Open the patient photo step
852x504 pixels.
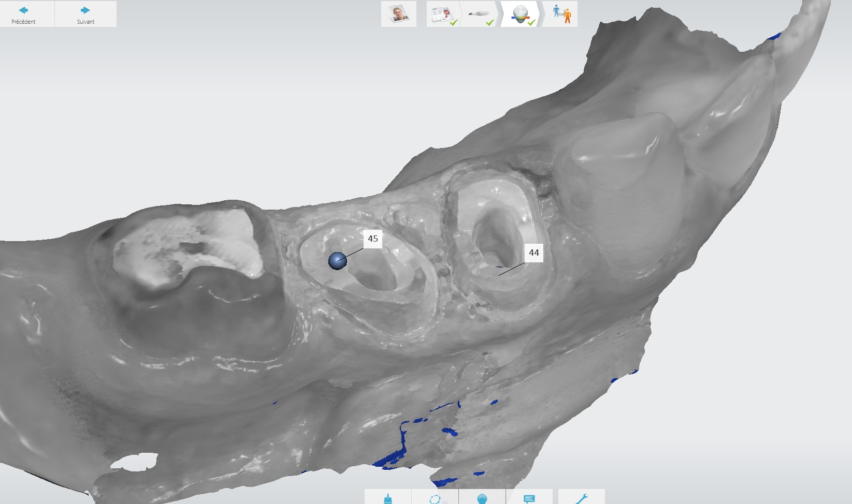click(398, 14)
